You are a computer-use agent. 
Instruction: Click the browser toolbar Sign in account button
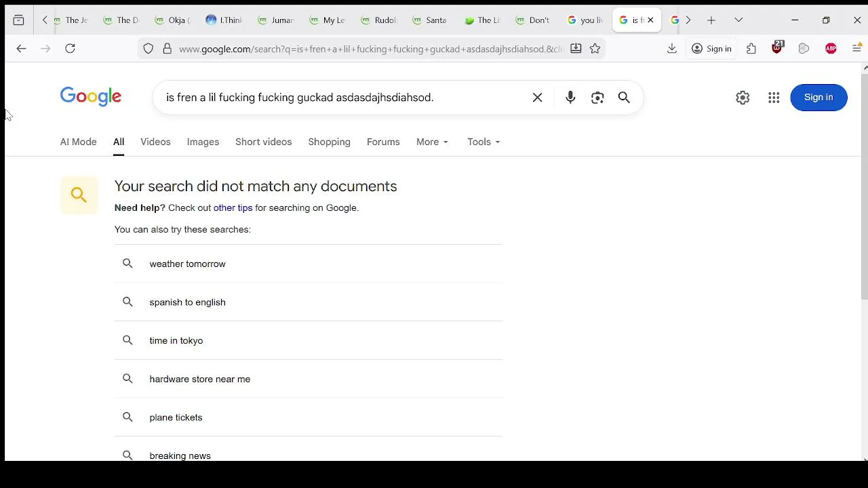coord(711,49)
